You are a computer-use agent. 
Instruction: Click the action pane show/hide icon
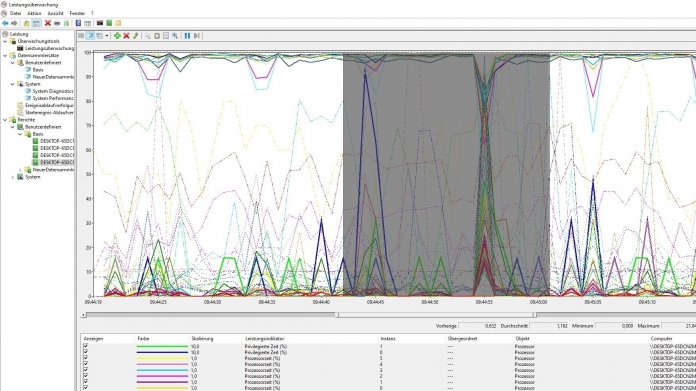87,23
